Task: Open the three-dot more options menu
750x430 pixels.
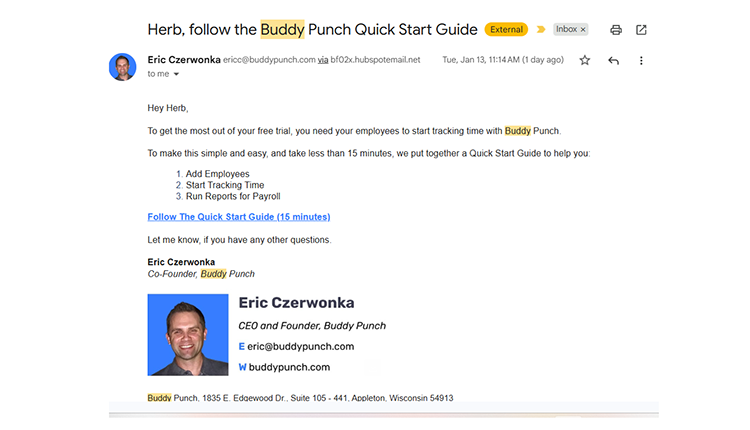Action: 641,60
